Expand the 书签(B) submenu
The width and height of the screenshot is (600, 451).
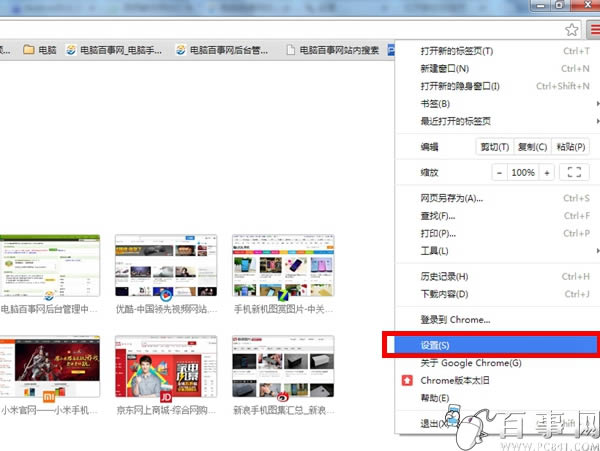click(x=497, y=104)
